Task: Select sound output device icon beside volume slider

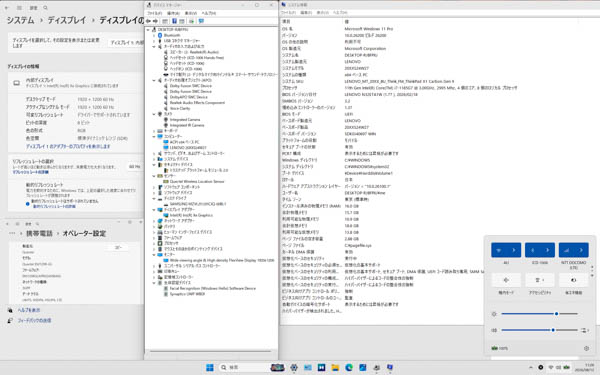Action: click(584, 330)
